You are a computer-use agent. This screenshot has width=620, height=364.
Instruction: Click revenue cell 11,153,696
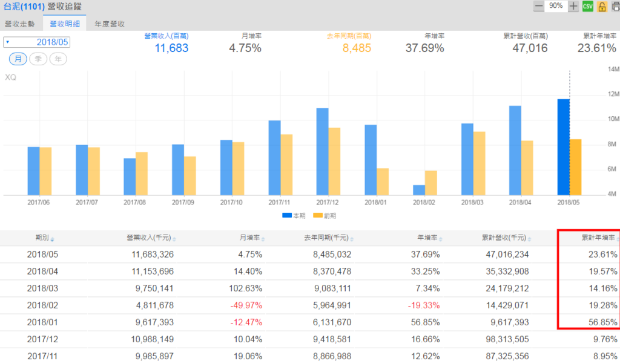pyautogui.click(x=153, y=271)
